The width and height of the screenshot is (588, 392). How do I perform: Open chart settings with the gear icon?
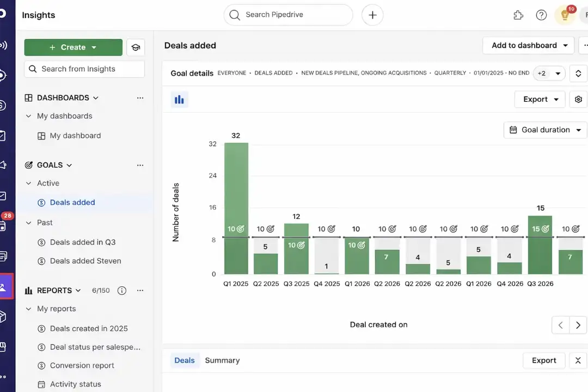[x=578, y=99]
